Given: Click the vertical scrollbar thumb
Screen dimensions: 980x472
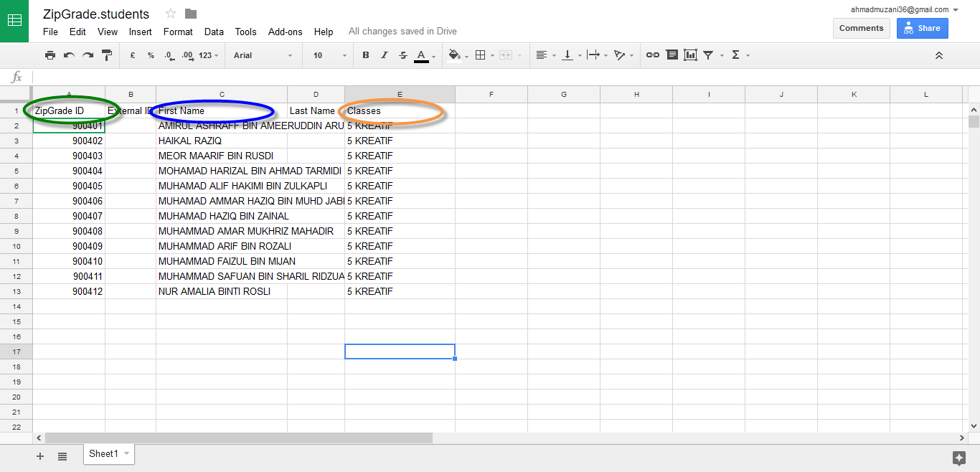Looking at the screenshot, I should 974,121.
